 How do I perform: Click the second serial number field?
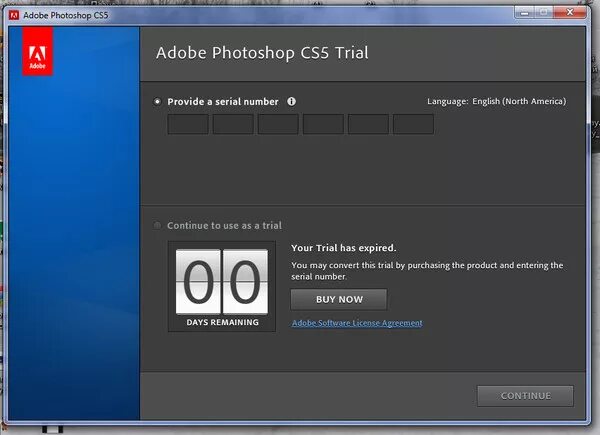click(x=233, y=124)
